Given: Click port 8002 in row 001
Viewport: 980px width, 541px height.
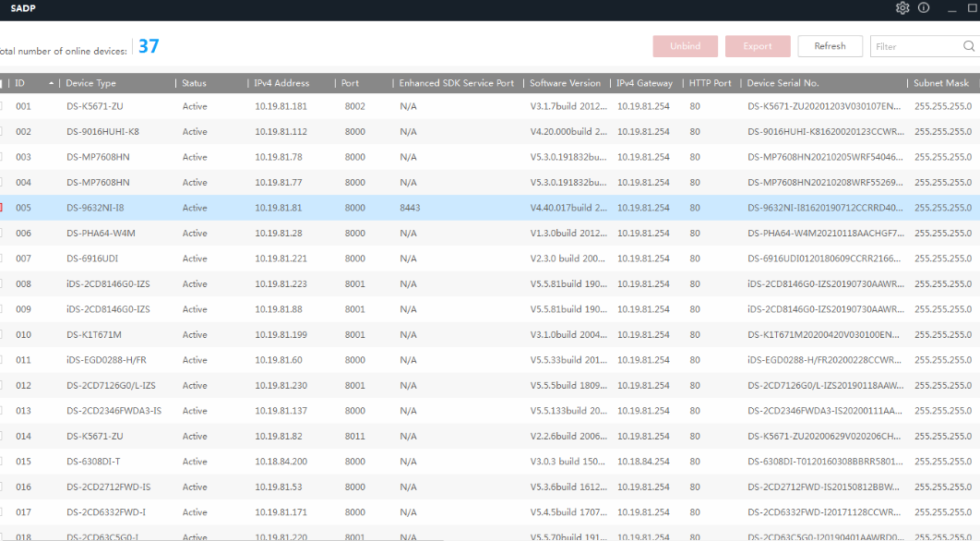Looking at the screenshot, I should point(354,106).
